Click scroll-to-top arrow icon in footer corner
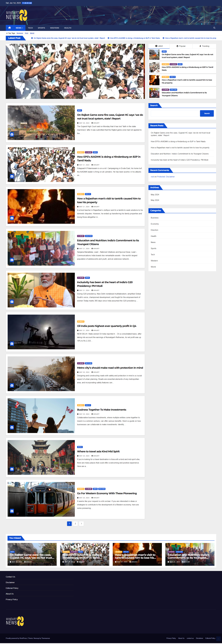The image size is (222, 644). [x=219, y=639]
